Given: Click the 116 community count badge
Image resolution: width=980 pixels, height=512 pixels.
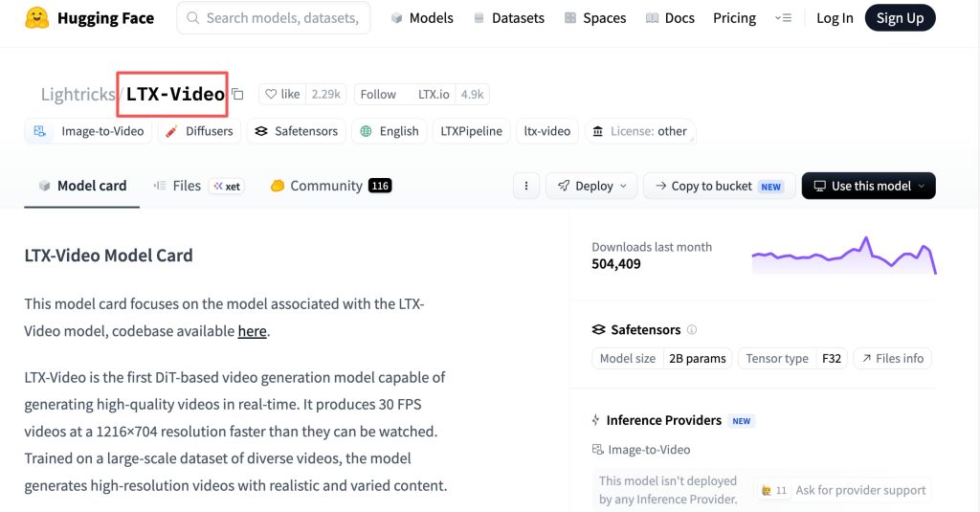Looking at the screenshot, I should (x=380, y=186).
